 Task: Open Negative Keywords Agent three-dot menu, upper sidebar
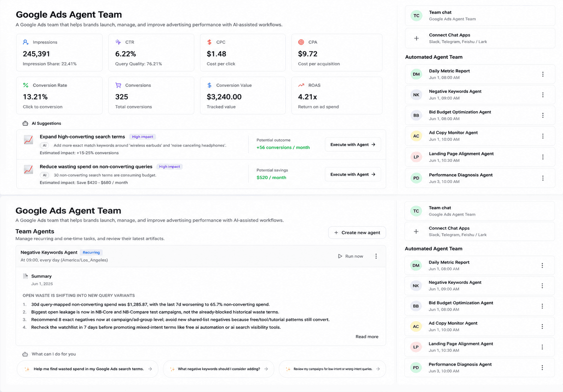(543, 95)
